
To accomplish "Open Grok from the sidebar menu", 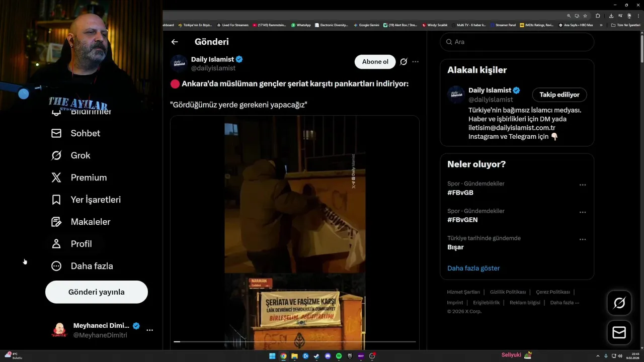I will [70, 155].
